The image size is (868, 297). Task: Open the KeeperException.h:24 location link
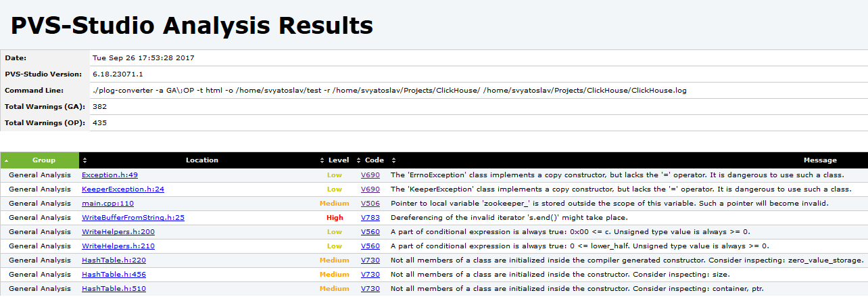(123, 189)
